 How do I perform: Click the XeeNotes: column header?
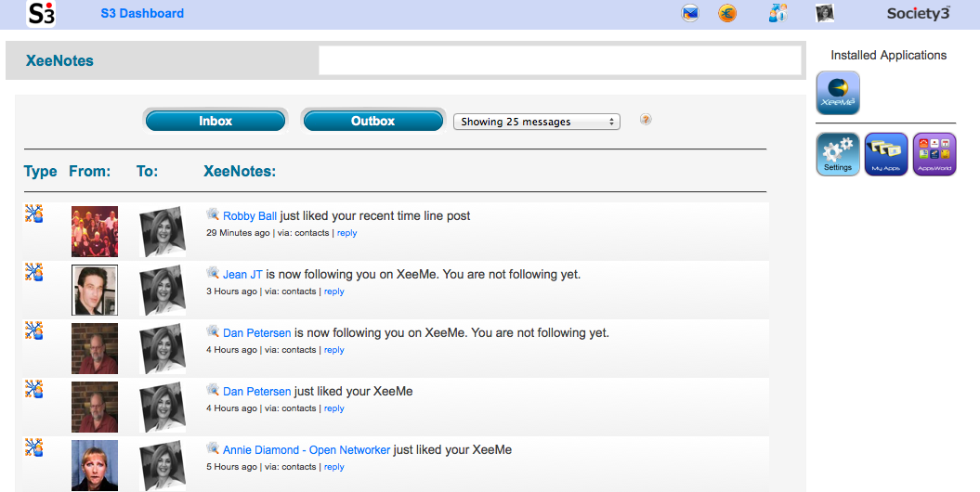coord(240,171)
